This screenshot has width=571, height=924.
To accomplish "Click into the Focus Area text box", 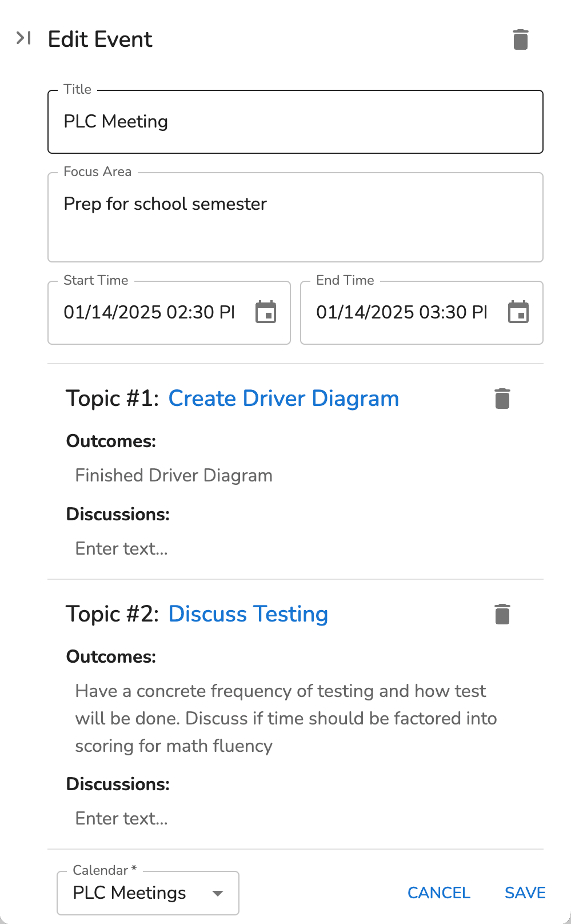I will [296, 217].
